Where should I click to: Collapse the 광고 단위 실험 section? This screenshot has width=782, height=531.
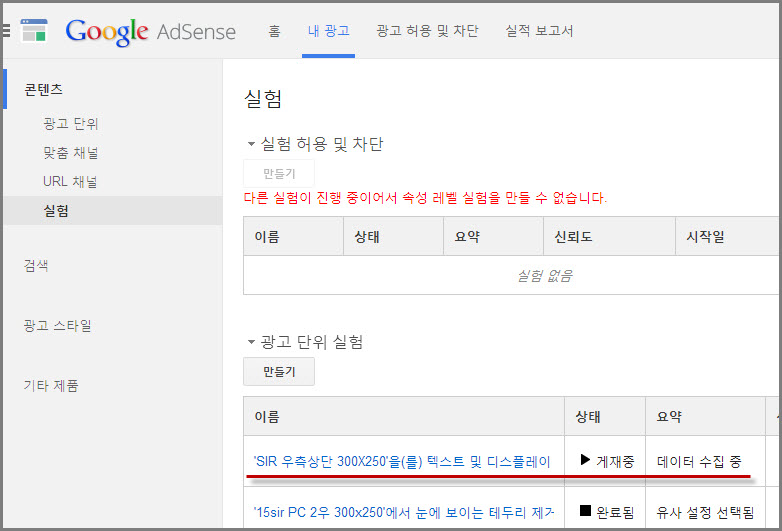[252, 343]
